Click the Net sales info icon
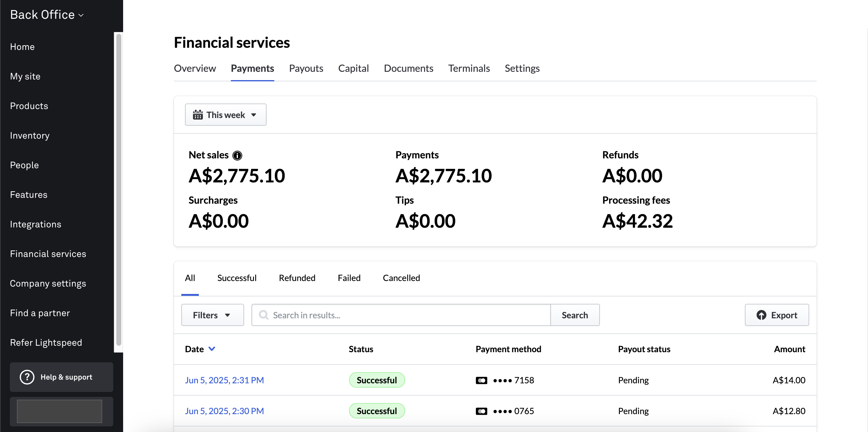The image size is (868, 432). coord(237,156)
